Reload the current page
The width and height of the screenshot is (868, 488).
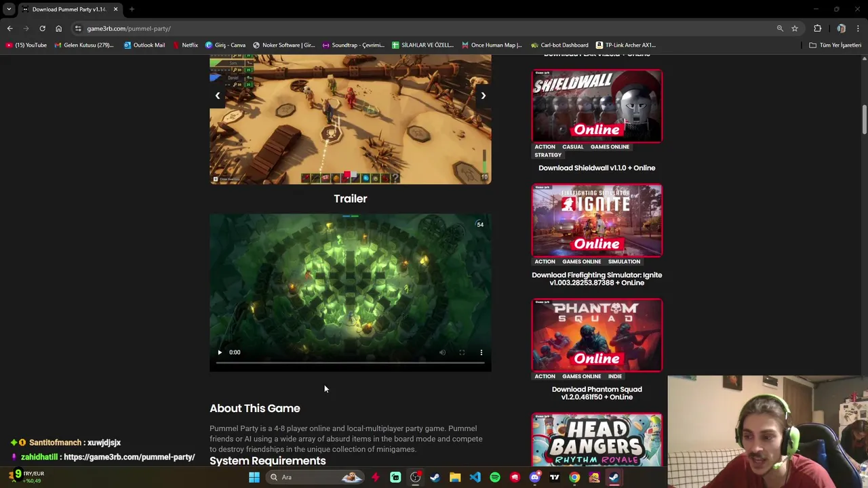[42, 28]
